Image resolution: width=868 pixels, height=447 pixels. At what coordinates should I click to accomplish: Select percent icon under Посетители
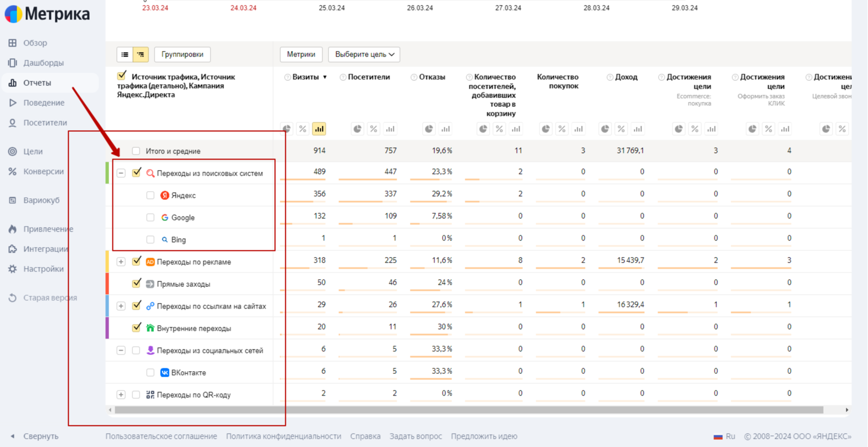click(x=374, y=129)
